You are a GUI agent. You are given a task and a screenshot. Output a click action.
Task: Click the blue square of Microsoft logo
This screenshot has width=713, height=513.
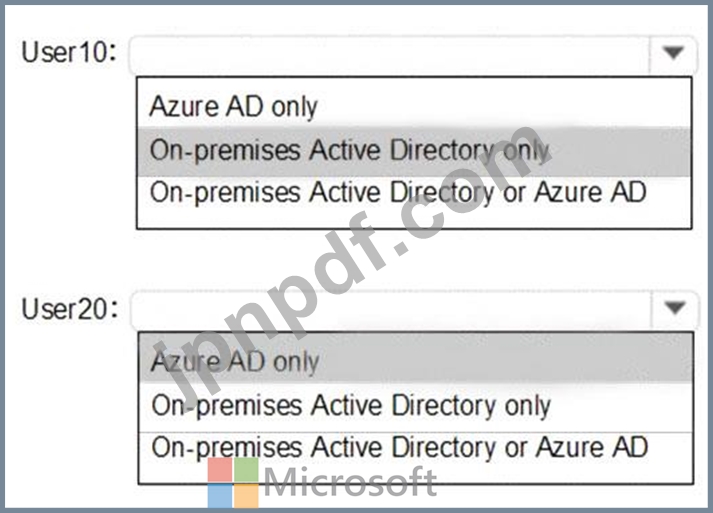pyautogui.click(x=220, y=496)
